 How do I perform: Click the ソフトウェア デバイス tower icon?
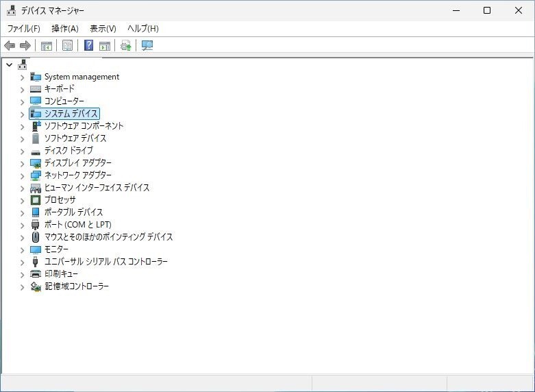point(36,138)
